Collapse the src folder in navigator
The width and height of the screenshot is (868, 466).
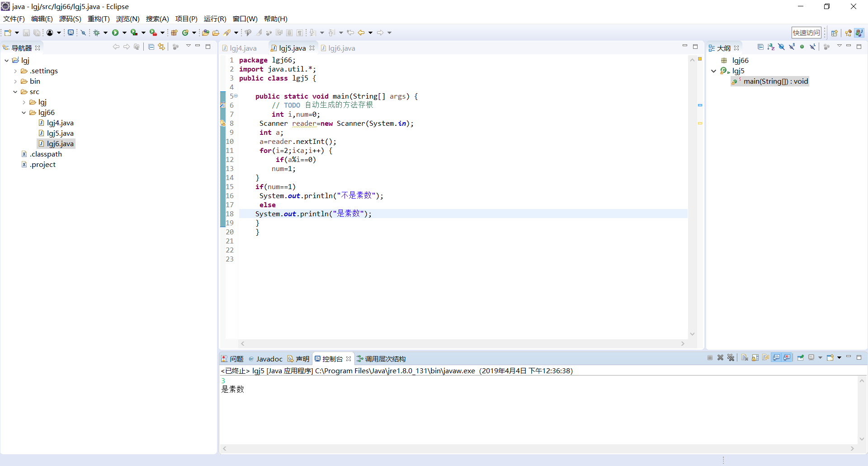coord(15,92)
